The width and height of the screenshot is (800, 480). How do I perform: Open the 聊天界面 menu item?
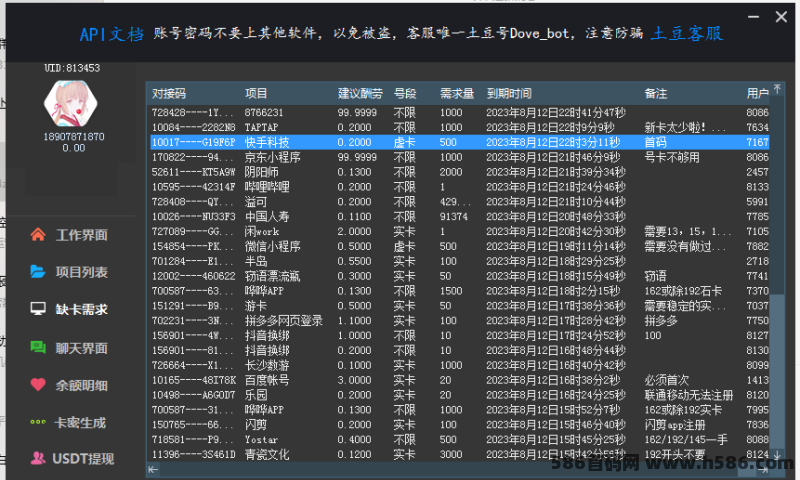(82, 348)
